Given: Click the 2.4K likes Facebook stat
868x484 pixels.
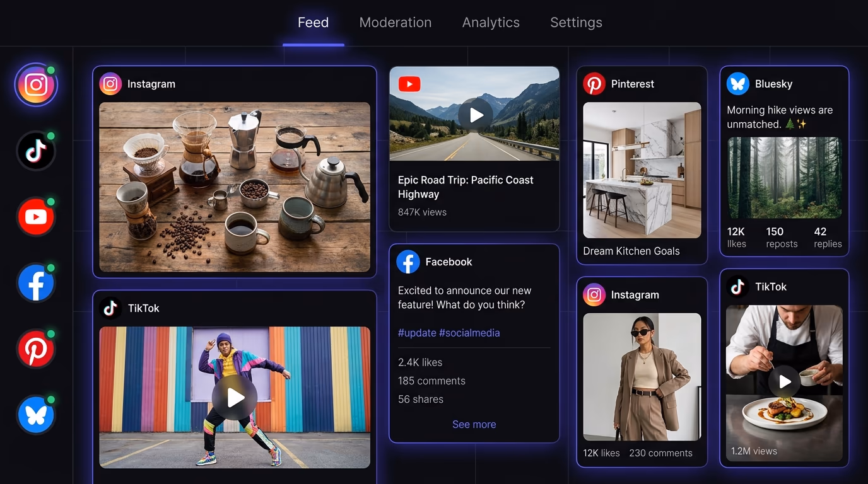Looking at the screenshot, I should [420, 362].
